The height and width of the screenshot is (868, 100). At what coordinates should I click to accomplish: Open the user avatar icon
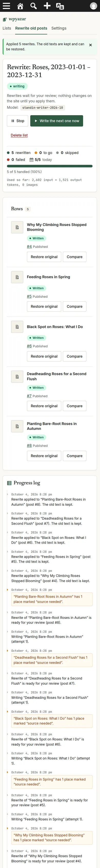tap(94, 6)
